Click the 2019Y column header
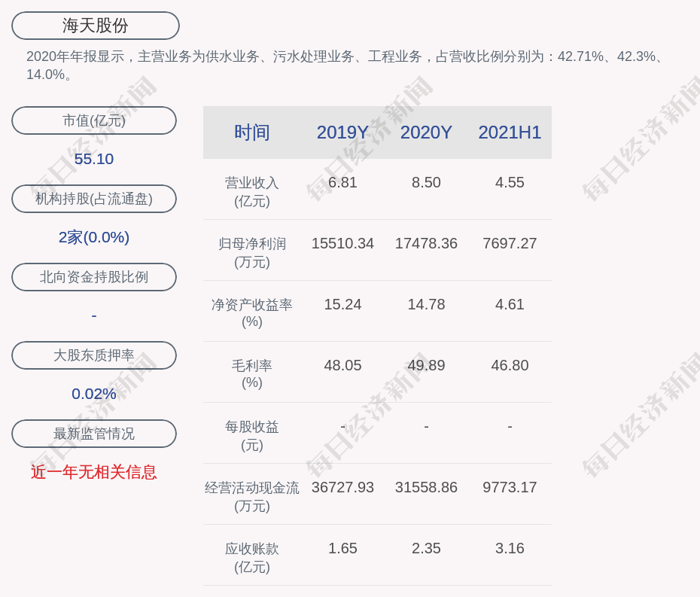 pos(342,132)
